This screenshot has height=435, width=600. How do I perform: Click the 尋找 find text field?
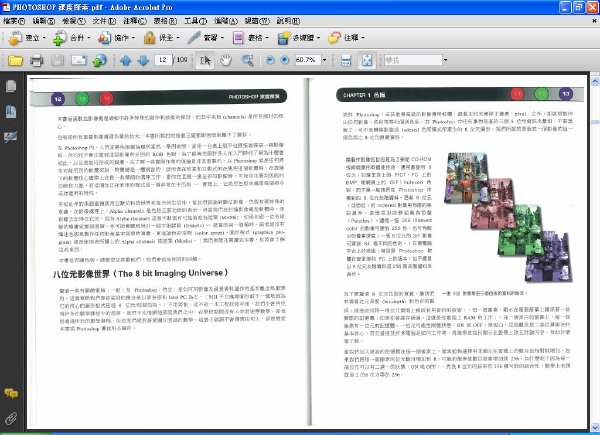[x=413, y=60]
